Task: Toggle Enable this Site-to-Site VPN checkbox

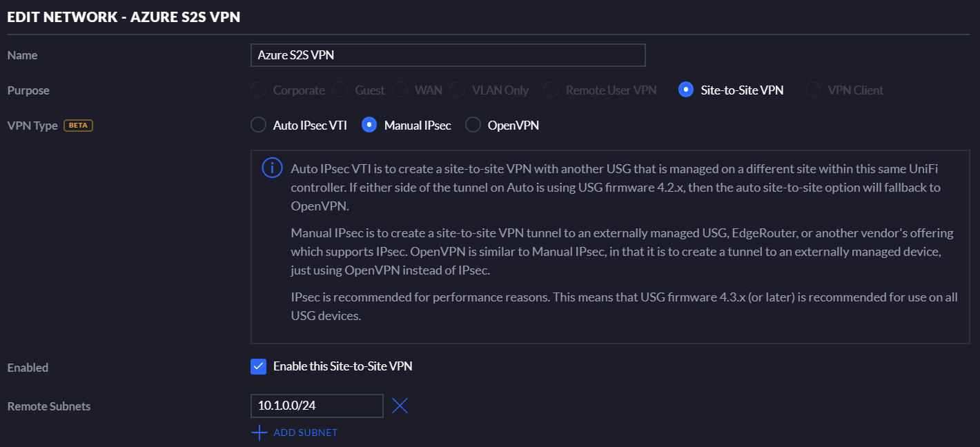Action: 258,366
